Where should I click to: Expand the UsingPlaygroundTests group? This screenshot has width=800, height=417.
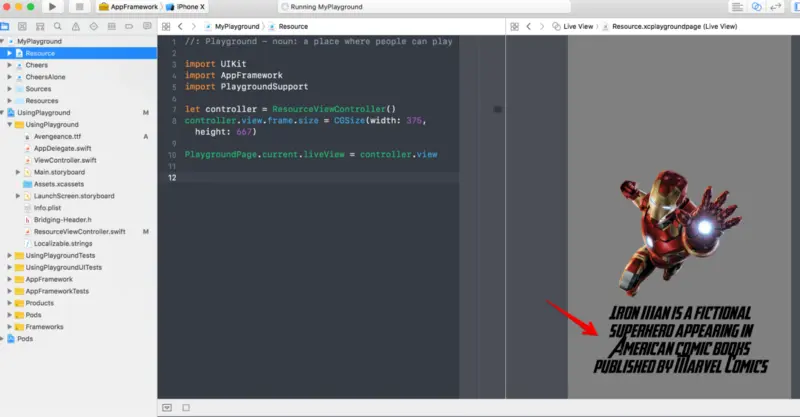[x=9, y=255]
